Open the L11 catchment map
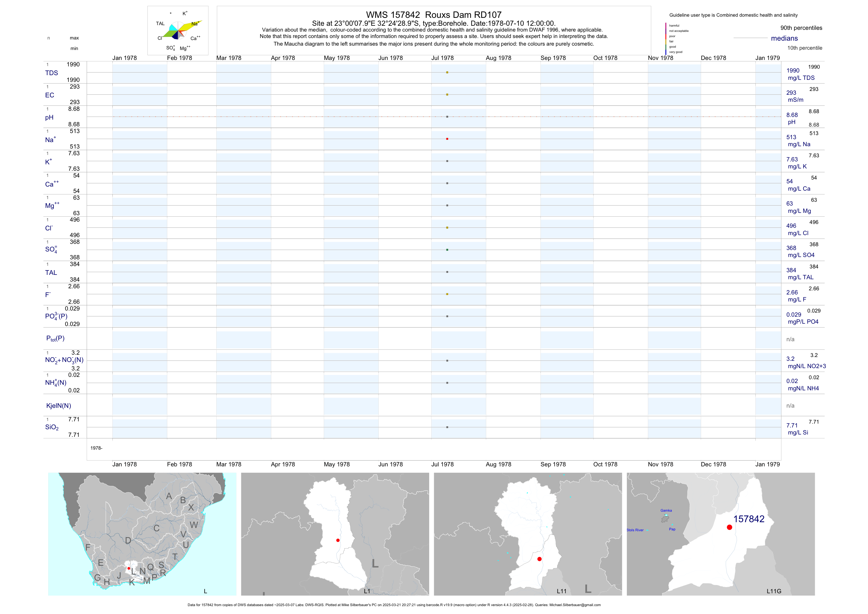Image resolution: width=868 pixels, height=614 pixels. click(x=528, y=534)
